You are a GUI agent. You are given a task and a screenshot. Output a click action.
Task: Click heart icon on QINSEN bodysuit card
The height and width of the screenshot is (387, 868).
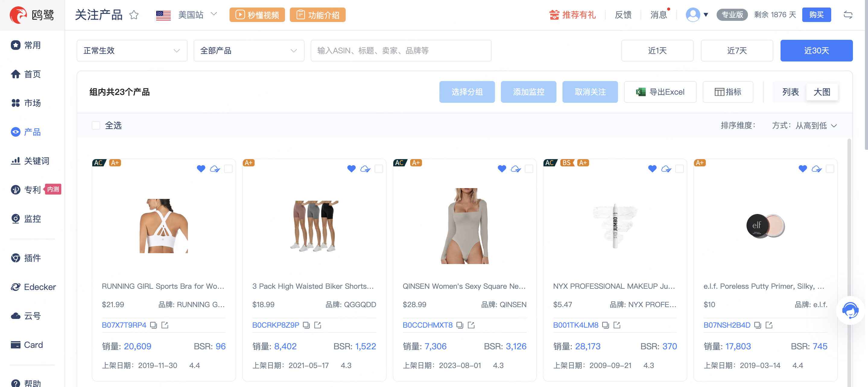502,168
